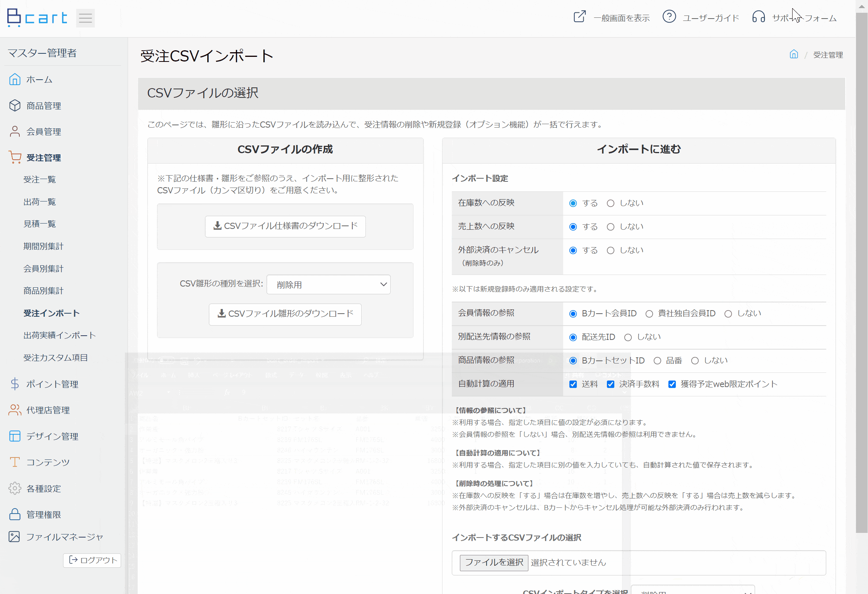
Task: Click the 代理店管理 people icon
Action: coord(15,410)
